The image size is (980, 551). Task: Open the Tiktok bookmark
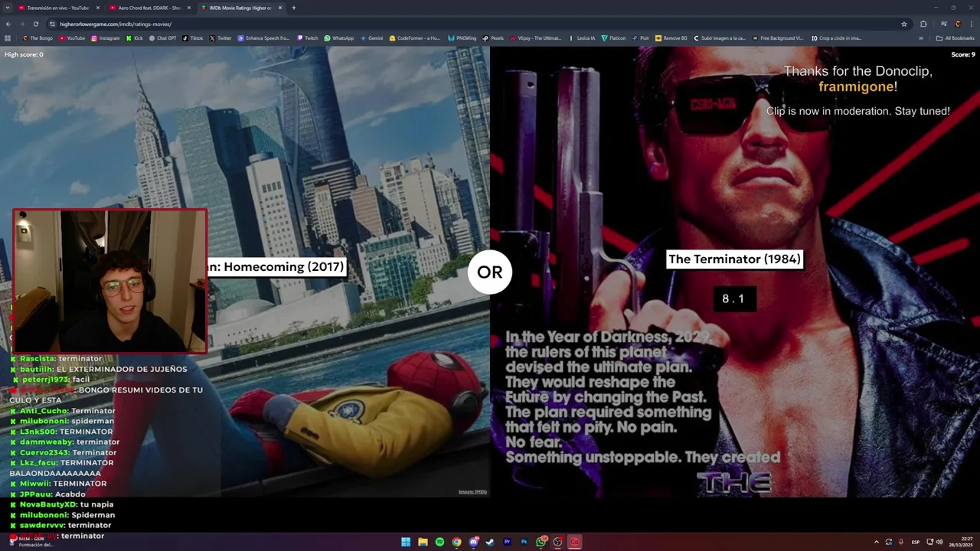pyautogui.click(x=193, y=37)
